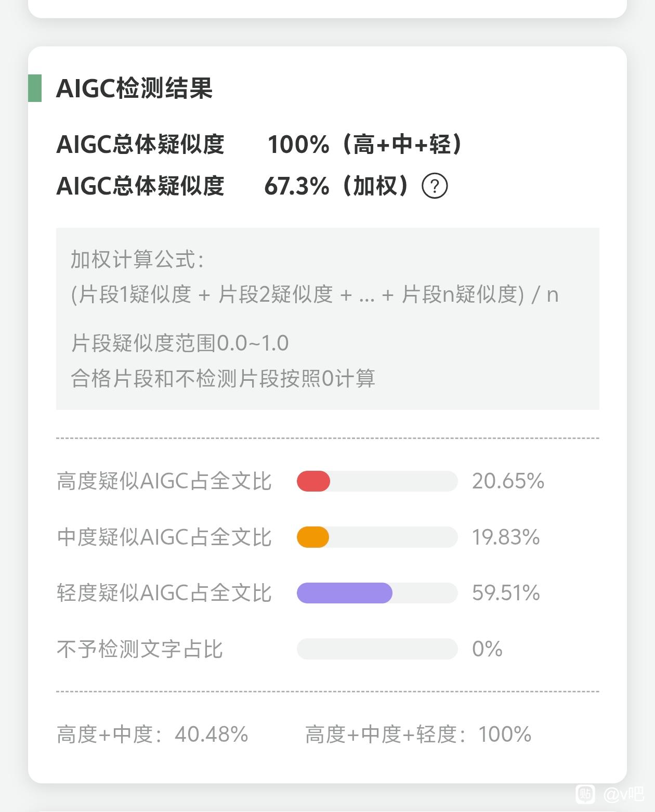Viewport: 655px width, 812px height.
Task: Click the 不予检测文字占比 label
Action: click(x=140, y=649)
